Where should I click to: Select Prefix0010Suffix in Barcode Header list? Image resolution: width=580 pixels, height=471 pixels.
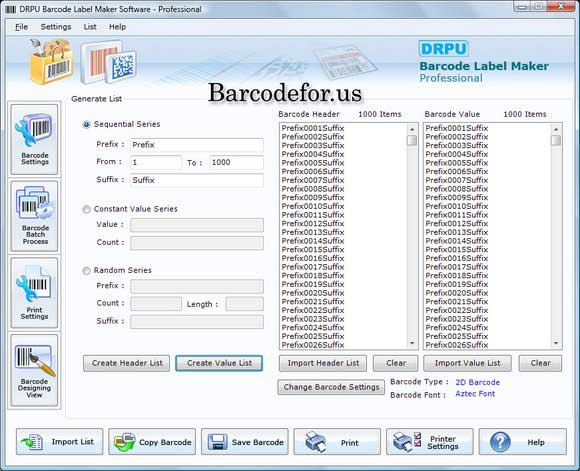(x=313, y=206)
